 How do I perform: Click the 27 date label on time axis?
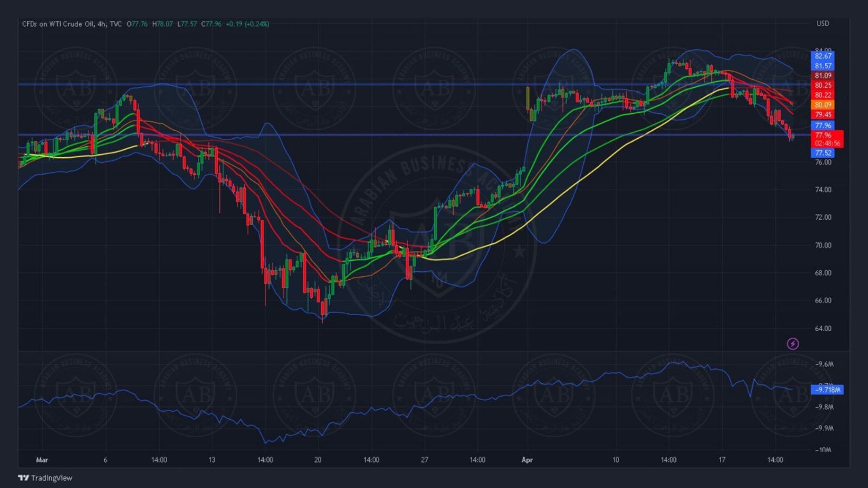425,460
